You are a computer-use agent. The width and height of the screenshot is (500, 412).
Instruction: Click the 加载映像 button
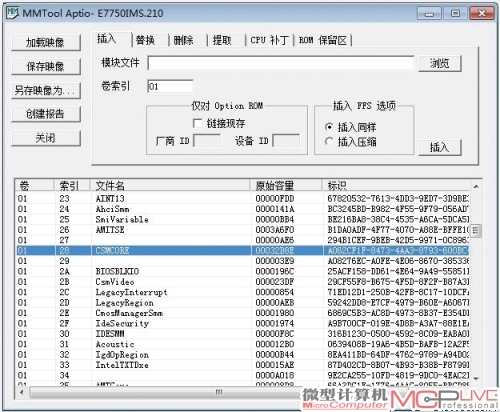point(46,43)
